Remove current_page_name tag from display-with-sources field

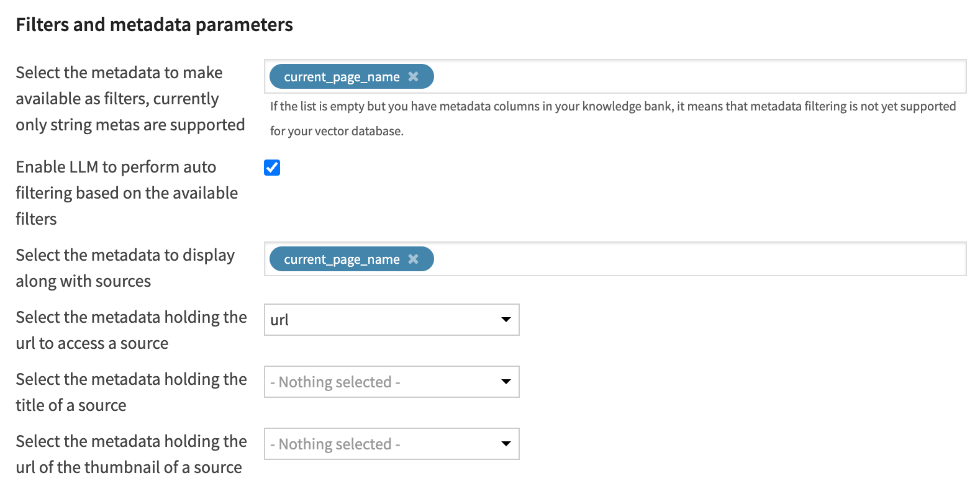point(413,259)
